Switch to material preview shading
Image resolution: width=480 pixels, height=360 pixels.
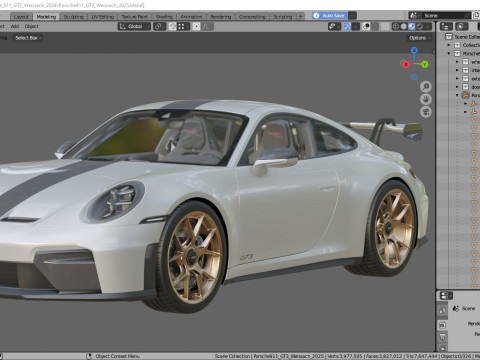click(412, 26)
